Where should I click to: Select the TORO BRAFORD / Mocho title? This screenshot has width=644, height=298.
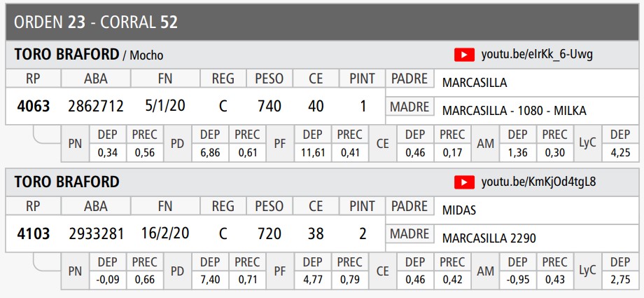tap(89, 55)
